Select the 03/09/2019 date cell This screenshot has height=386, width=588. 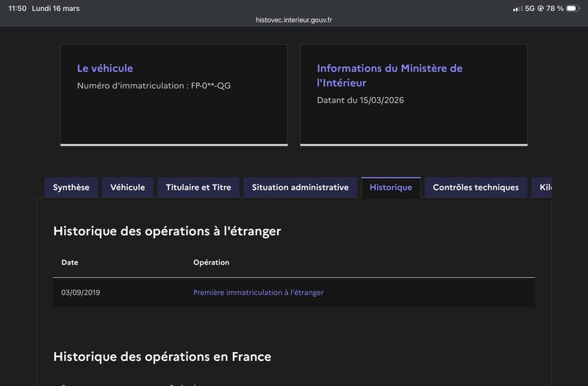coord(81,293)
